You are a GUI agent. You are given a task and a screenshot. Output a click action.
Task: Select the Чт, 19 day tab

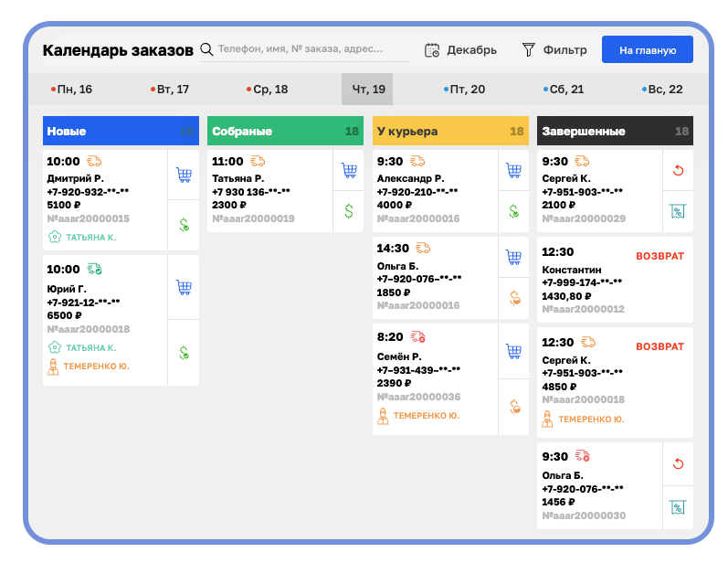(367, 89)
